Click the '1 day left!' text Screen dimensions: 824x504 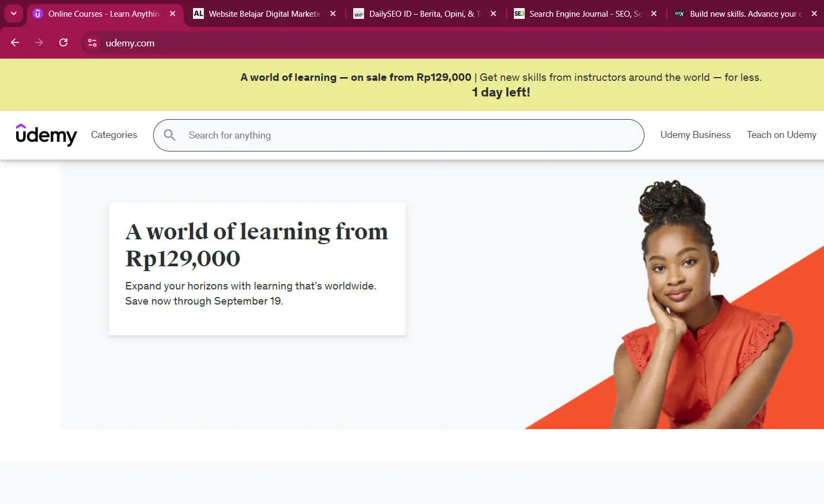(x=501, y=92)
